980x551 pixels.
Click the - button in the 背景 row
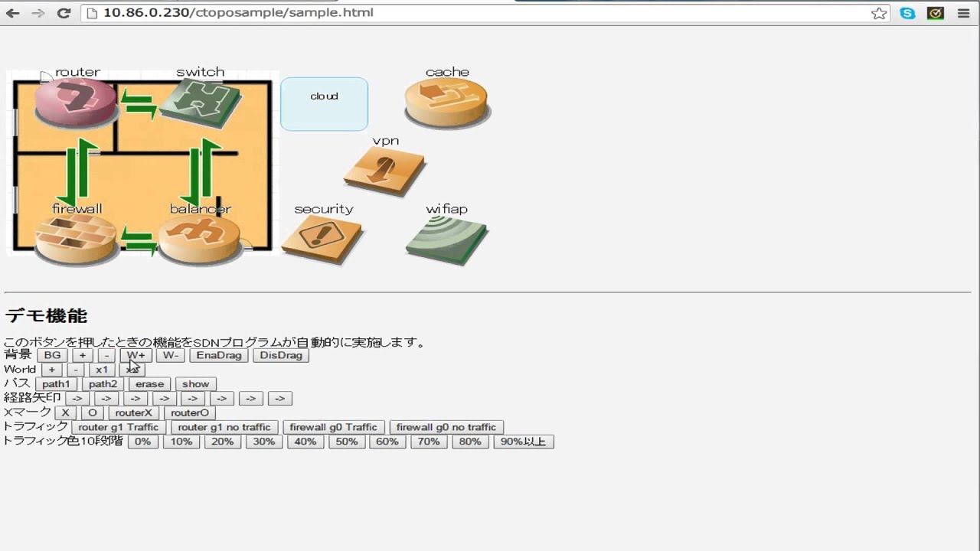coord(106,355)
